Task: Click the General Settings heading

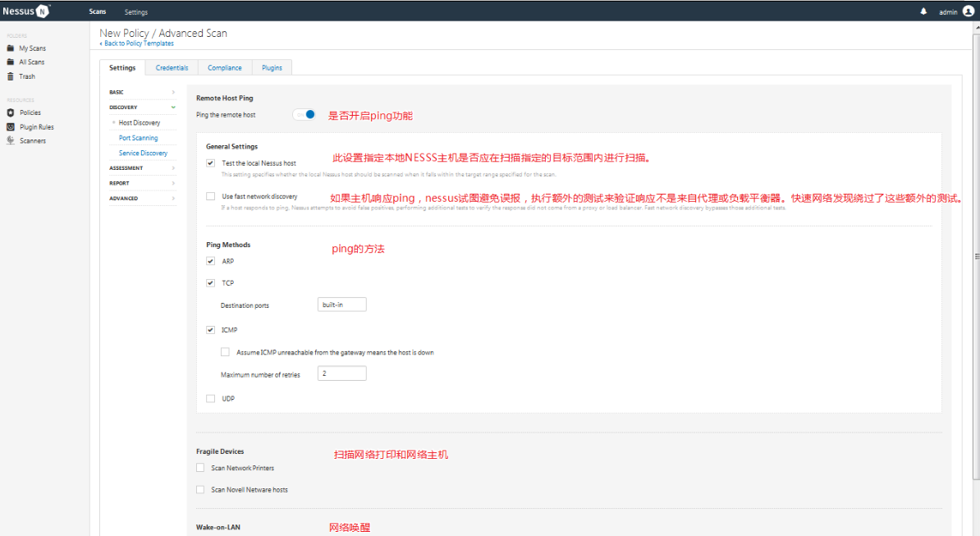Action: (232, 146)
